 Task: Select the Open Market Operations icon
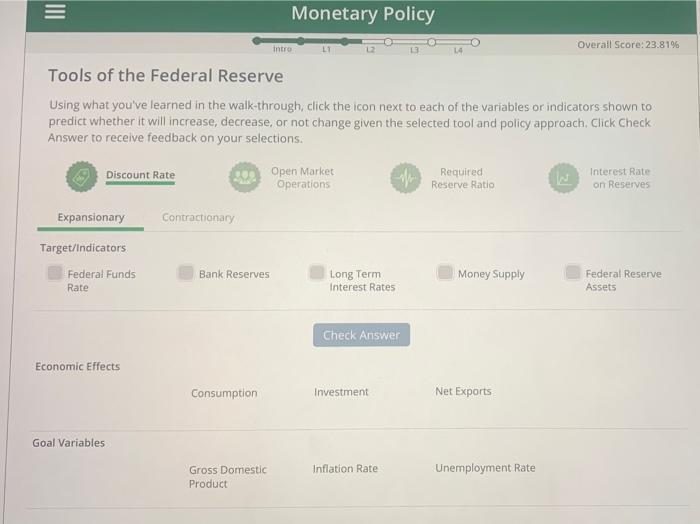[x=245, y=177]
